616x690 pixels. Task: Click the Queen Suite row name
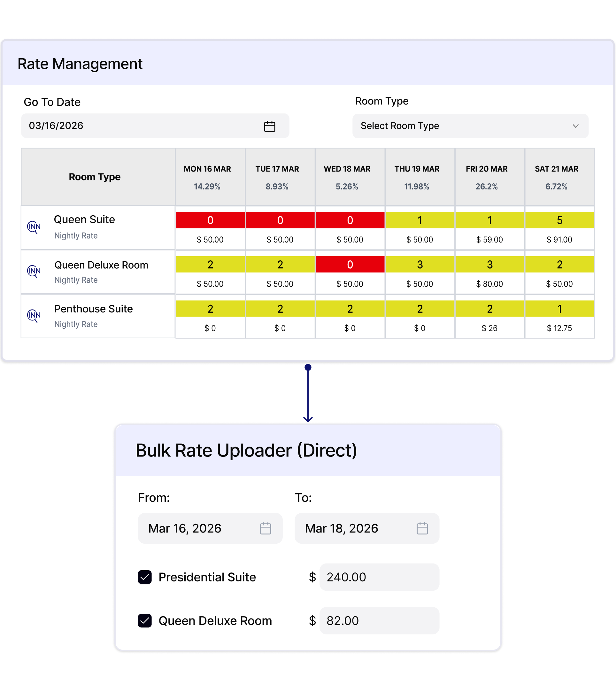coord(84,220)
